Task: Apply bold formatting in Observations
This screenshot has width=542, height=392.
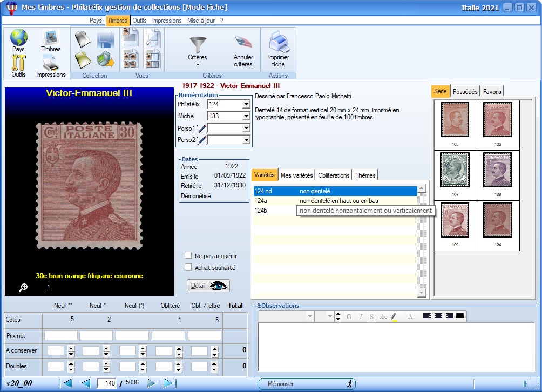Action: pyautogui.click(x=349, y=316)
